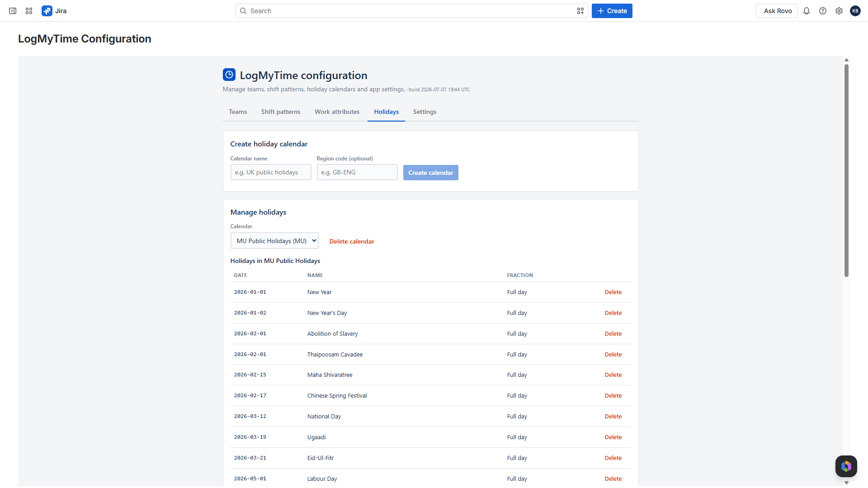Select the date 2026-01-02
Image resolution: width=868 pixels, height=488 pixels.
click(x=250, y=313)
